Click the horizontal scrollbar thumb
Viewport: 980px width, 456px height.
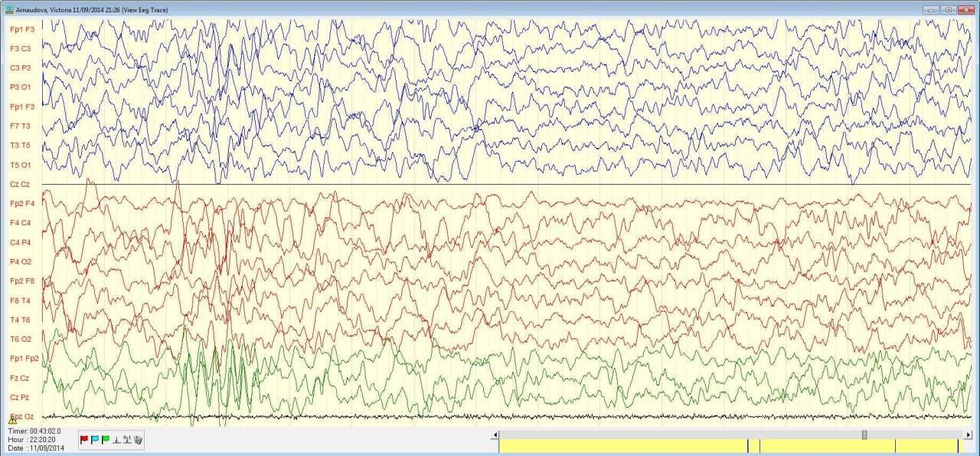tap(864, 435)
